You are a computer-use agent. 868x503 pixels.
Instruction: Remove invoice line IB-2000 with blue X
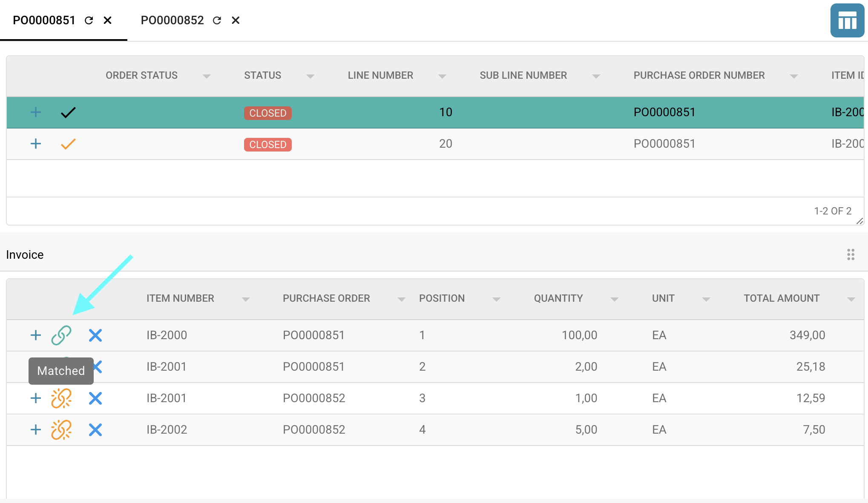click(x=95, y=335)
